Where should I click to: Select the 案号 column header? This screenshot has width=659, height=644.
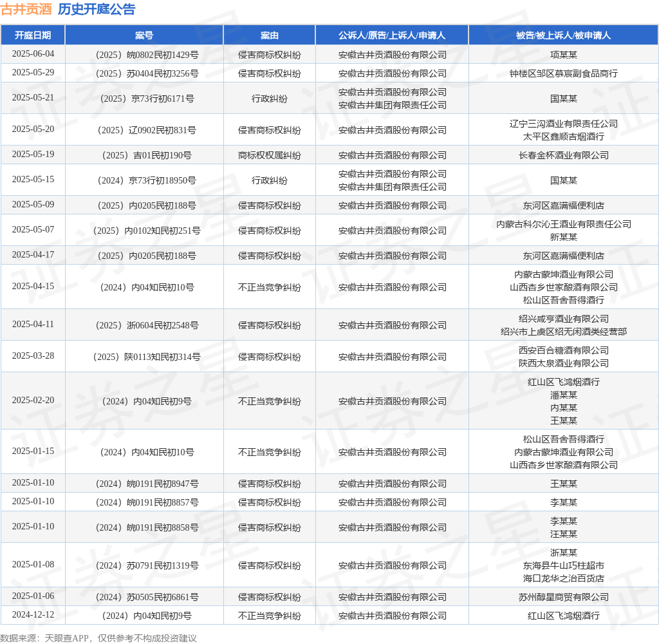(144, 35)
